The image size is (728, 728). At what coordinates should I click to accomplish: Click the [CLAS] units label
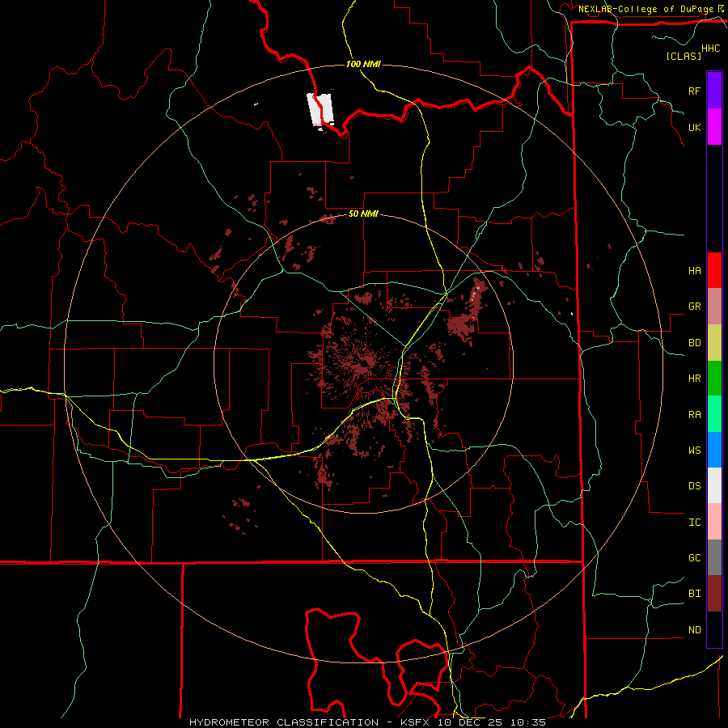pos(684,56)
